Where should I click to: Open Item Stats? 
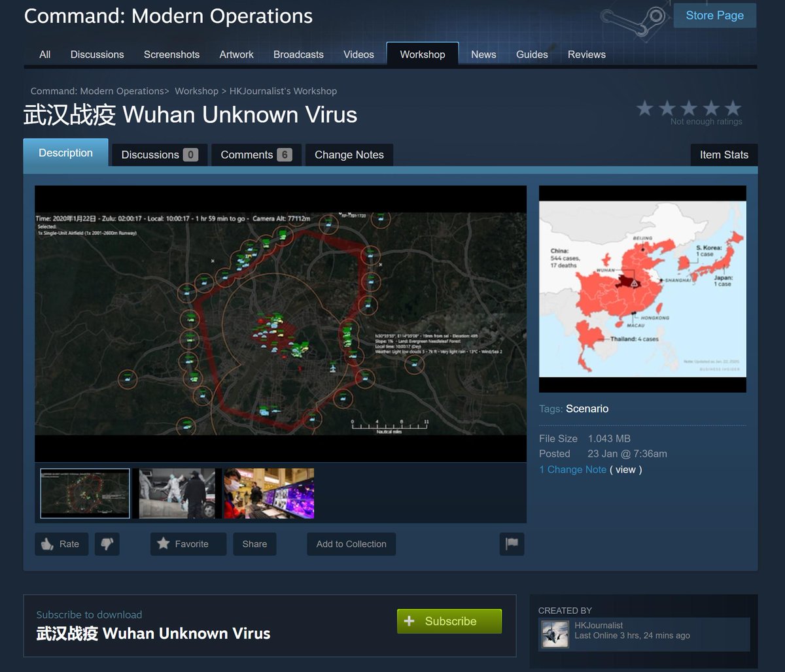[724, 155]
